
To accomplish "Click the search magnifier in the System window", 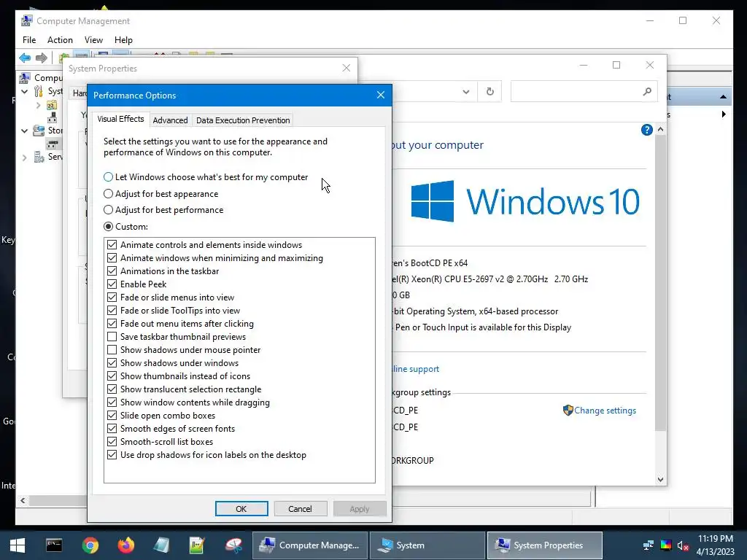I will (647, 91).
